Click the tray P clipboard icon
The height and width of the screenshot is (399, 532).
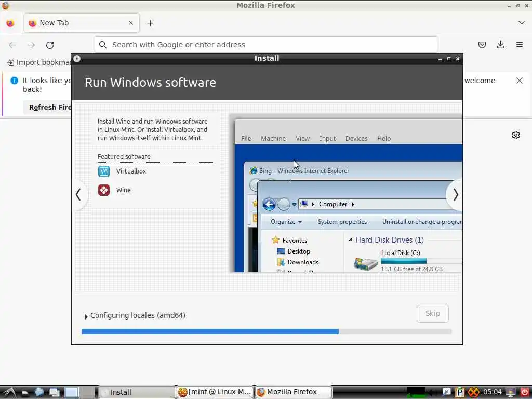[x=459, y=392]
